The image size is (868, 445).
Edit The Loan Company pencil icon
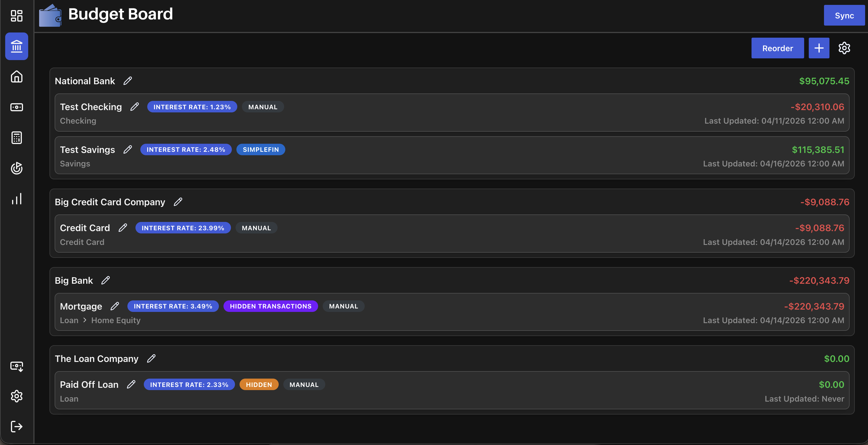151,358
